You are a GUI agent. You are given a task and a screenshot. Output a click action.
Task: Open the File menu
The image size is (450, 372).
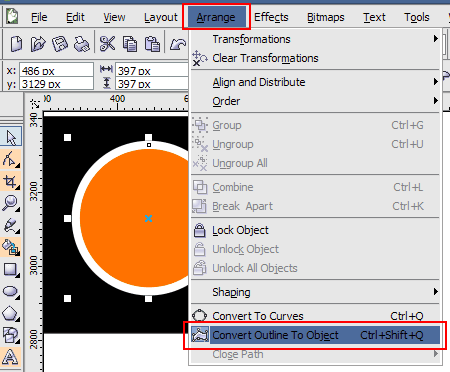[x=39, y=17]
